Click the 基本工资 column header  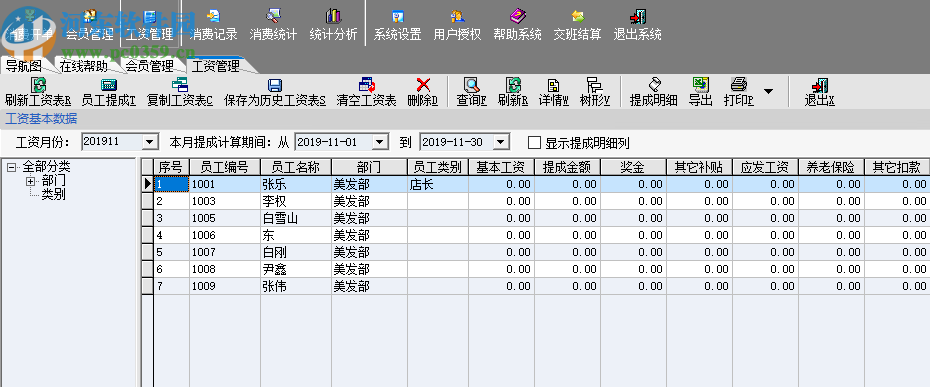(x=501, y=167)
